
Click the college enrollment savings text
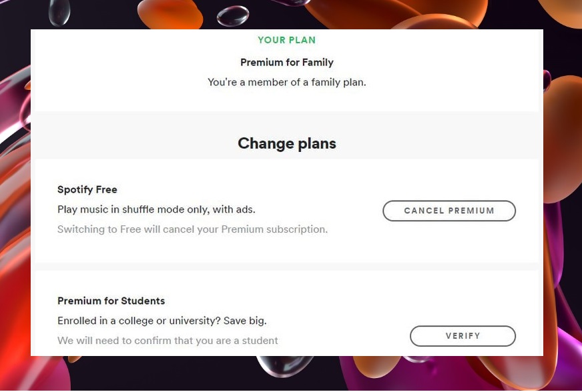(x=162, y=320)
